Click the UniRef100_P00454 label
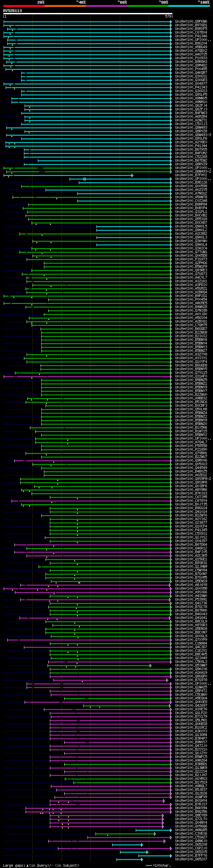Screen dimensions: 213x868 [191, 300]
